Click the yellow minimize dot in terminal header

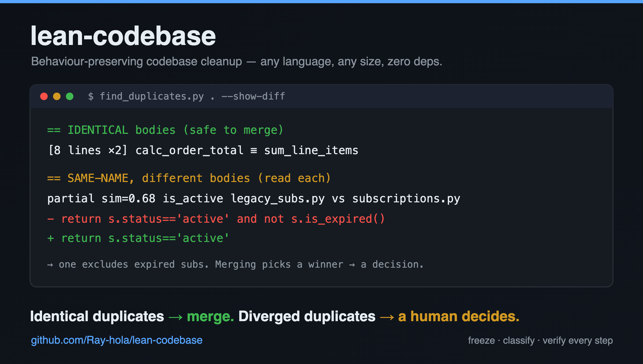[x=57, y=96]
